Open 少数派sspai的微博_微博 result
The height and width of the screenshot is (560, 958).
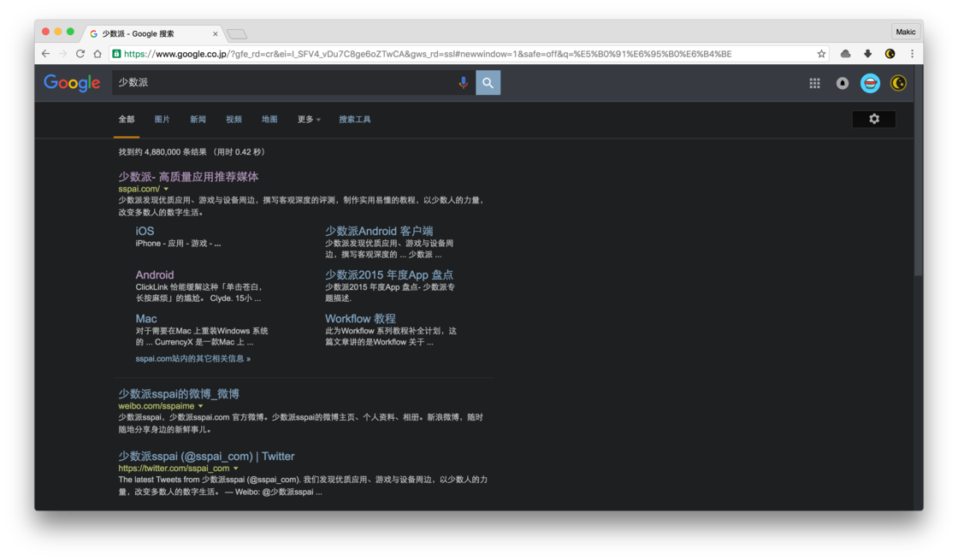tap(179, 394)
